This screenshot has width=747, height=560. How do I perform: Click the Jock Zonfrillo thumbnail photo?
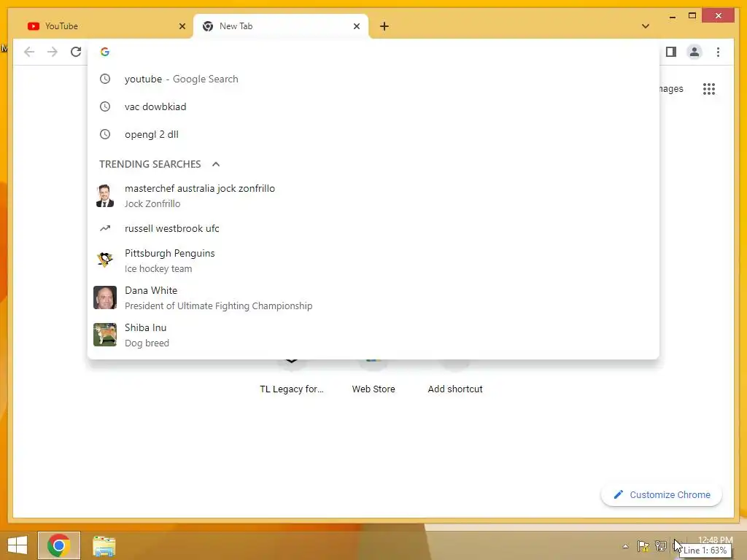pos(105,195)
